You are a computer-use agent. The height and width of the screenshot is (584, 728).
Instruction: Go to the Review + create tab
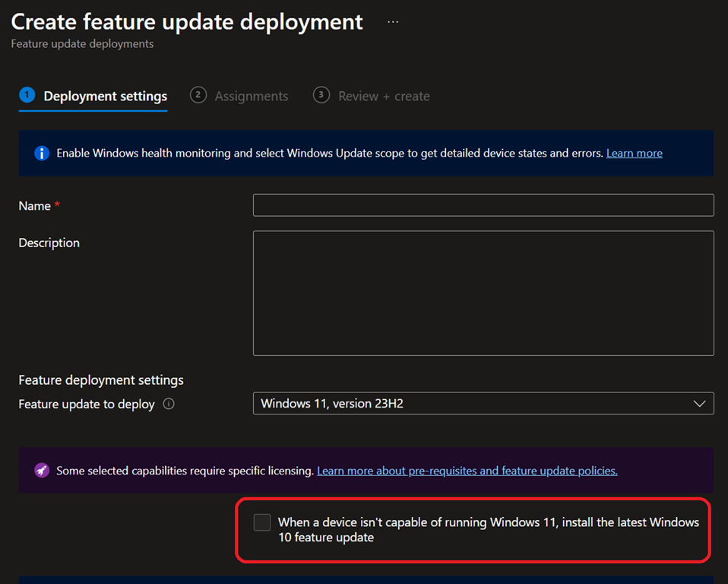click(x=384, y=97)
